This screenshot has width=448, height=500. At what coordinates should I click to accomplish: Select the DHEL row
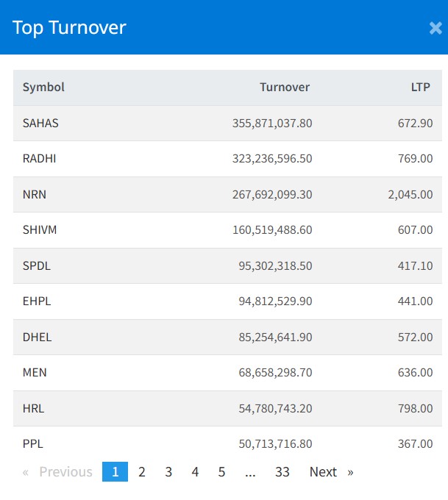coord(38,337)
